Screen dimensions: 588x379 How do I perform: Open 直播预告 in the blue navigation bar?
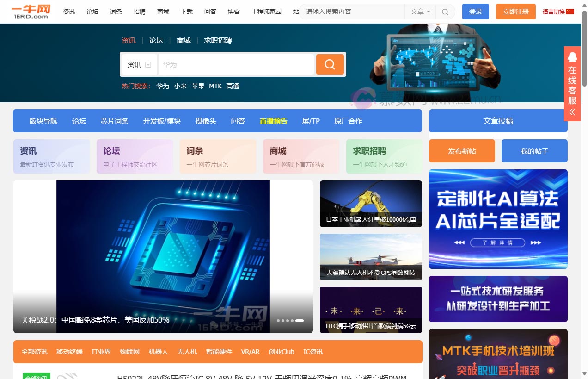pos(273,121)
